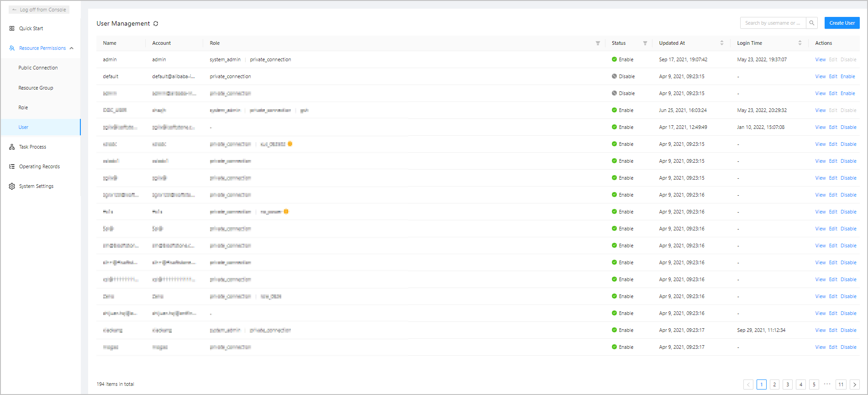Click Enable for the default user row
The image size is (868, 395).
(x=848, y=76)
